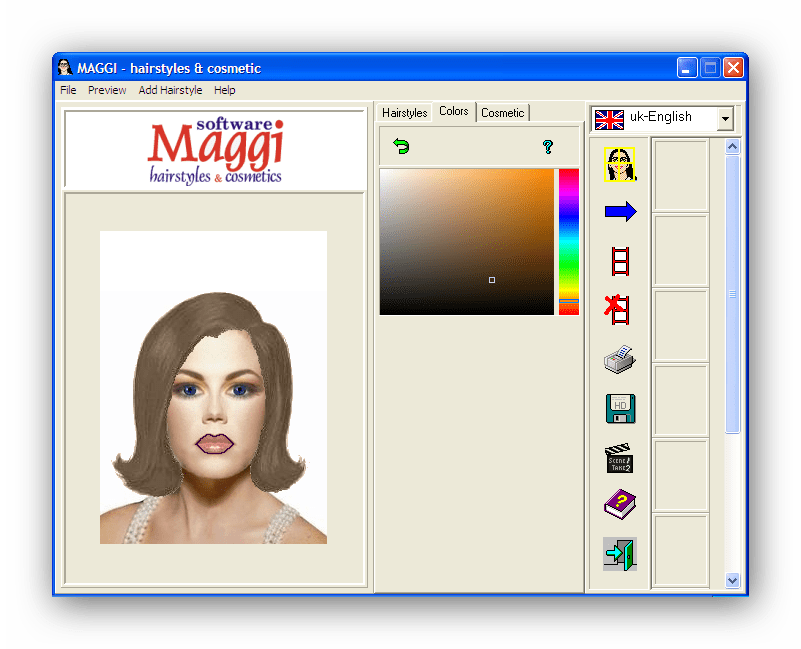Open the File menu
Viewport: 801px width, 649px height.
(68, 90)
